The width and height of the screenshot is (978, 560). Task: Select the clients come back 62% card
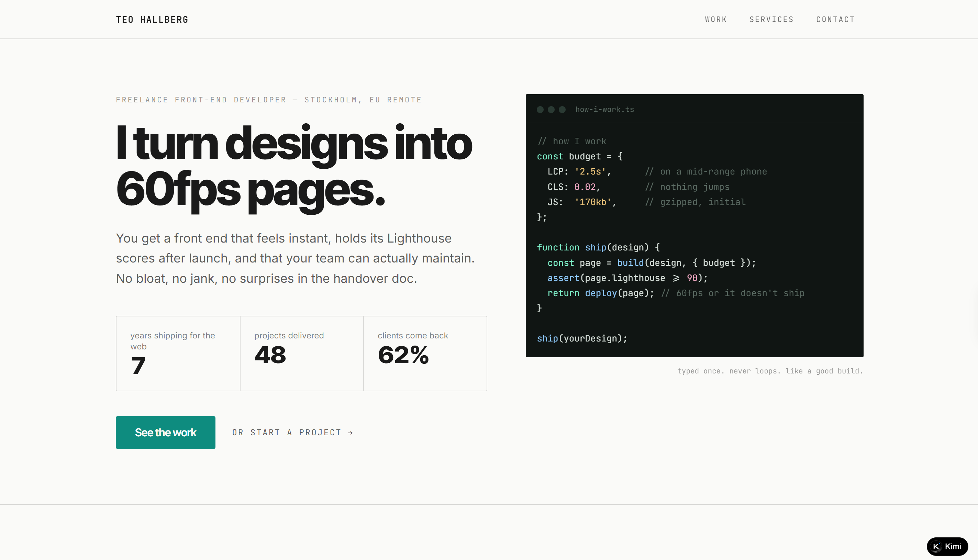click(x=425, y=354)
